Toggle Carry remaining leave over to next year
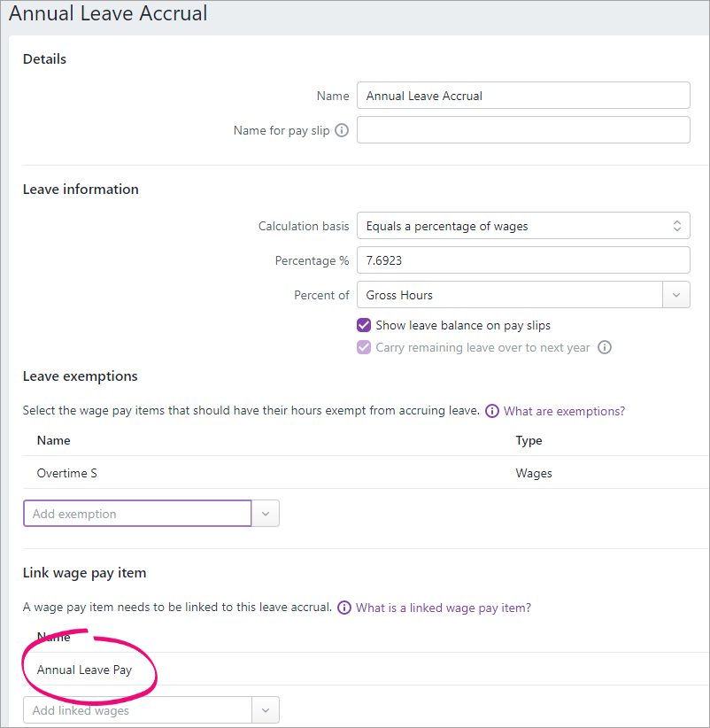Image resolution: width=710 pixels, height=728 pixels. coord(364,347)
